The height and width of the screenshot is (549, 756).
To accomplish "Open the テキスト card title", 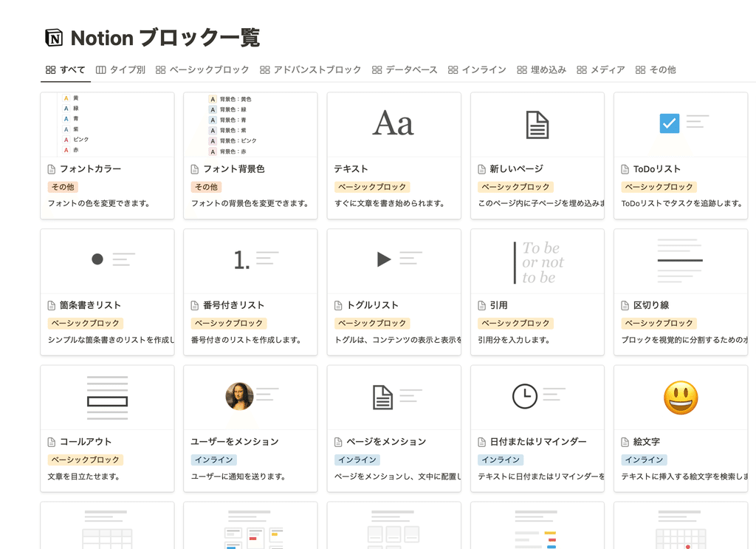I will pos(351,169).
